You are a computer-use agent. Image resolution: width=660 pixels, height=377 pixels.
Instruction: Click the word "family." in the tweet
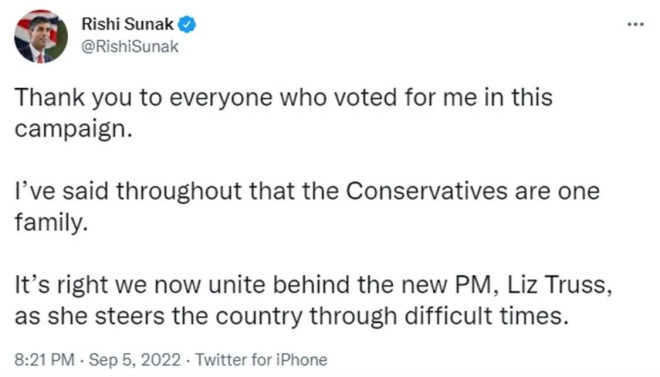click(x=51, y=222)
